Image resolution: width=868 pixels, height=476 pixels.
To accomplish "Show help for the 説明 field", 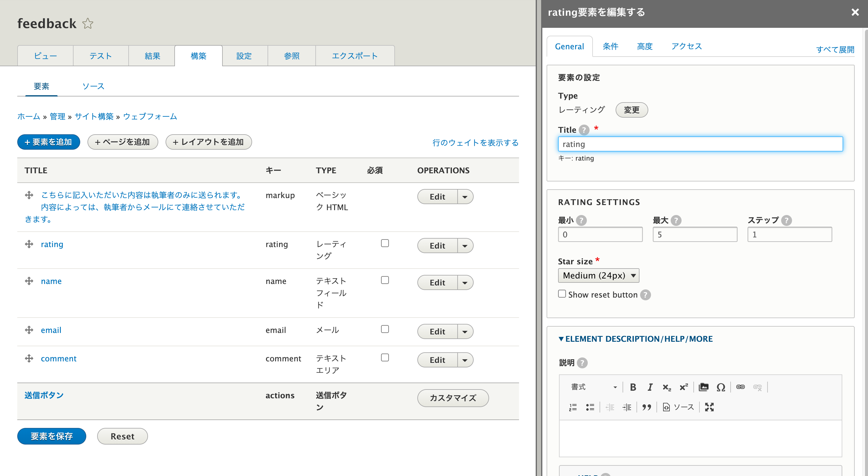I will pos(582,363).
